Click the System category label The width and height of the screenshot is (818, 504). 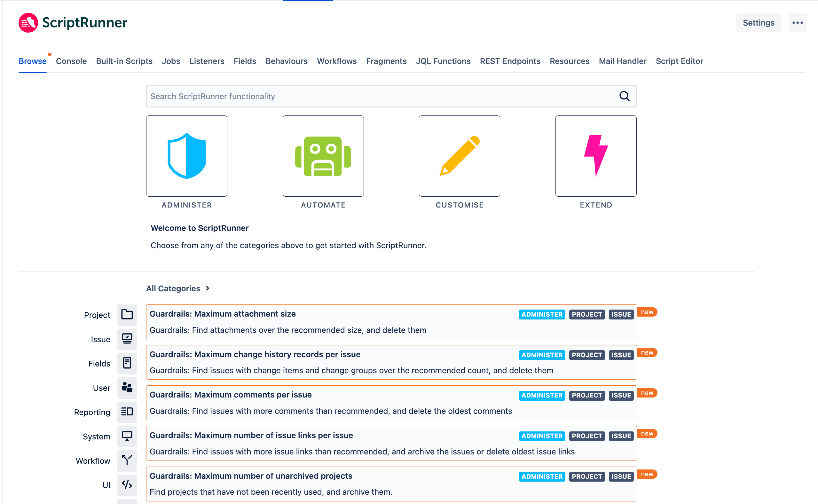[96, 437]
